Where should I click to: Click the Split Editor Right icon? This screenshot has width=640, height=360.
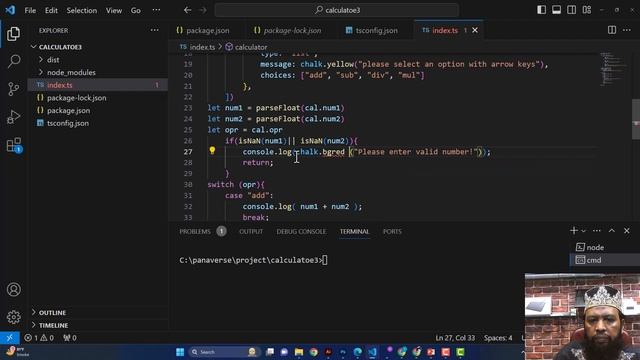click(611, 30)
